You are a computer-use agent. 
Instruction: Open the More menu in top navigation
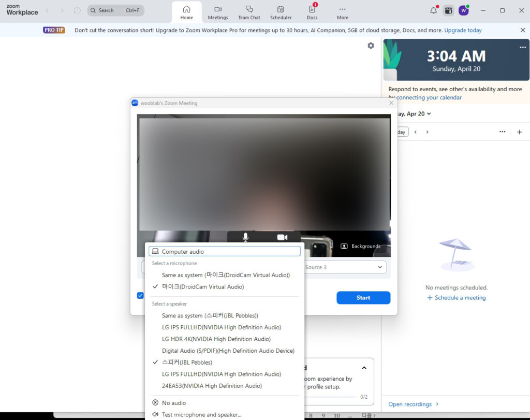343,12
